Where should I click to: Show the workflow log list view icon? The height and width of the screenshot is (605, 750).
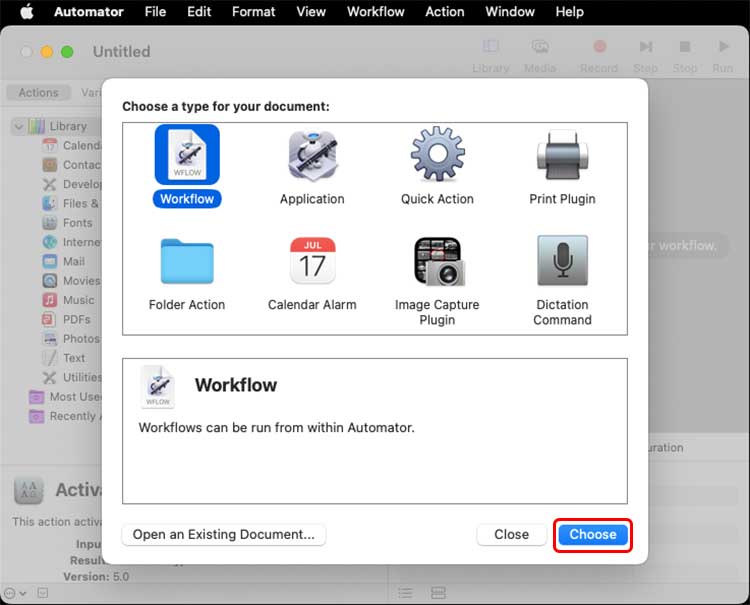[405, 594]
